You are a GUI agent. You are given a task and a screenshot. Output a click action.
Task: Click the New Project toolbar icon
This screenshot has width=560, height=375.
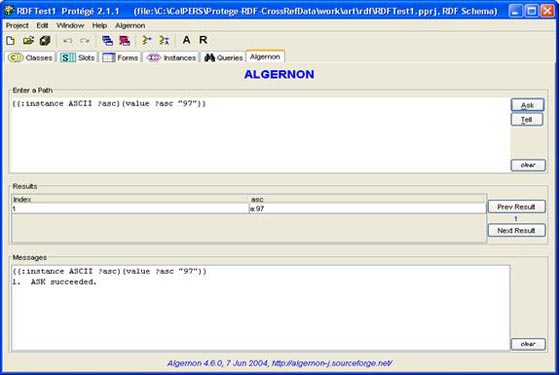click(11, 40)
